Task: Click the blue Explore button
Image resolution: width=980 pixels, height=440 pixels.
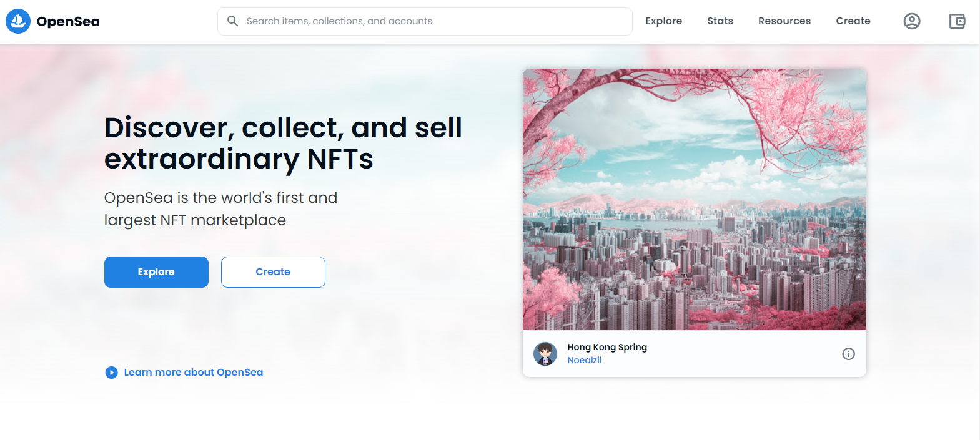Action: [156, 272]
